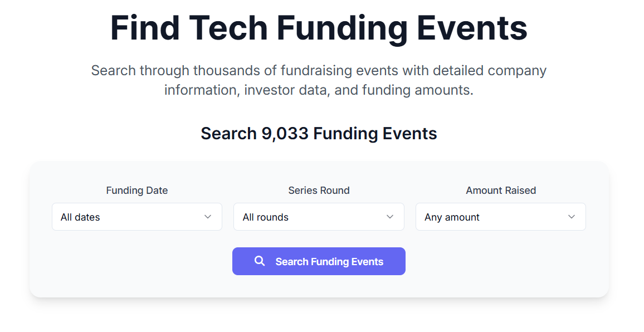Click the Series Round label

tap(319, 191)
